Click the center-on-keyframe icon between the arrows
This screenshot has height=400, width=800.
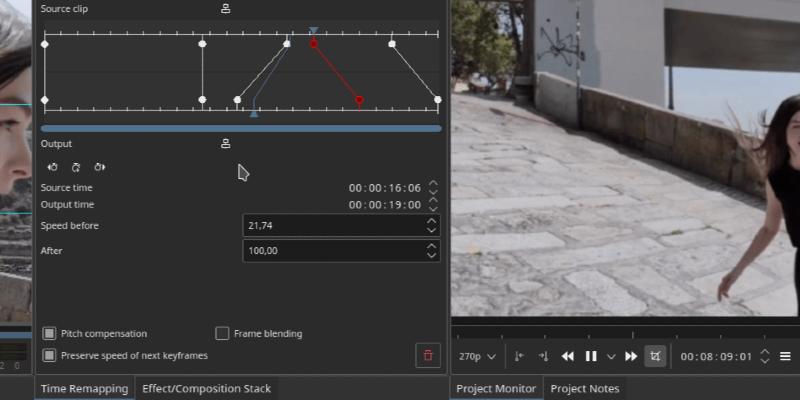pos(76,167)
